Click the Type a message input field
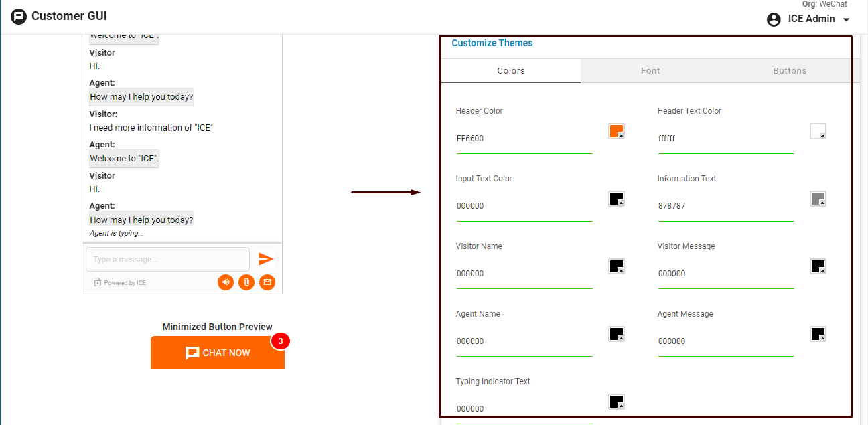This screenshot has width=868, height=425. tap(167, 260)
